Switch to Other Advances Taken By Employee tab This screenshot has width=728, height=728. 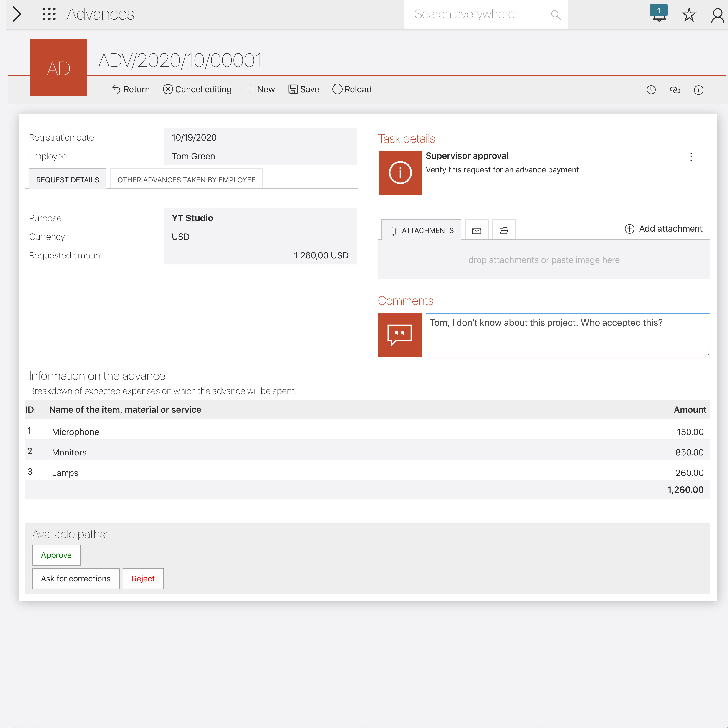tap(186, 180)
